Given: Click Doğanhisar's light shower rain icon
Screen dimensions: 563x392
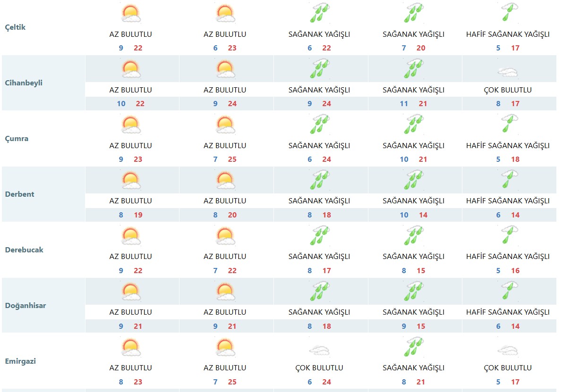Looking at the screenshot, I should point(509,291).
